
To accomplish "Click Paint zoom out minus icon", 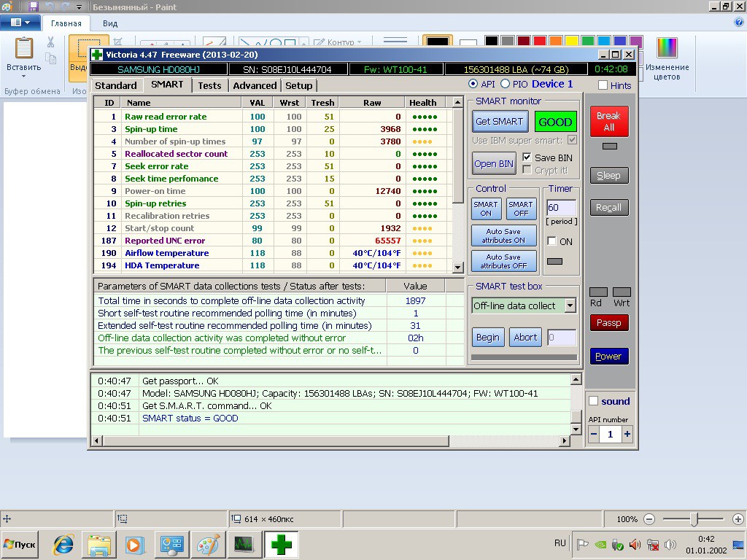I will (x=649, y=519).
